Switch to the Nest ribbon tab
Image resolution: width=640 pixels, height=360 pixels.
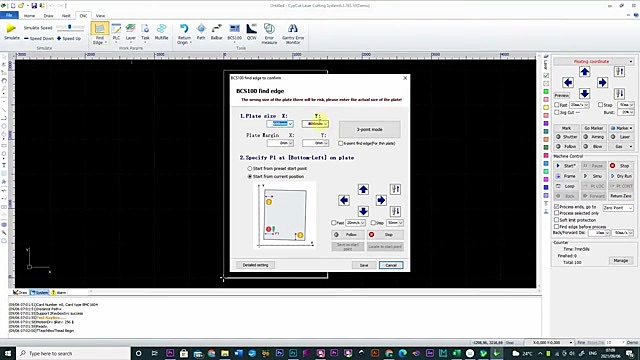[x=66, y=16]
